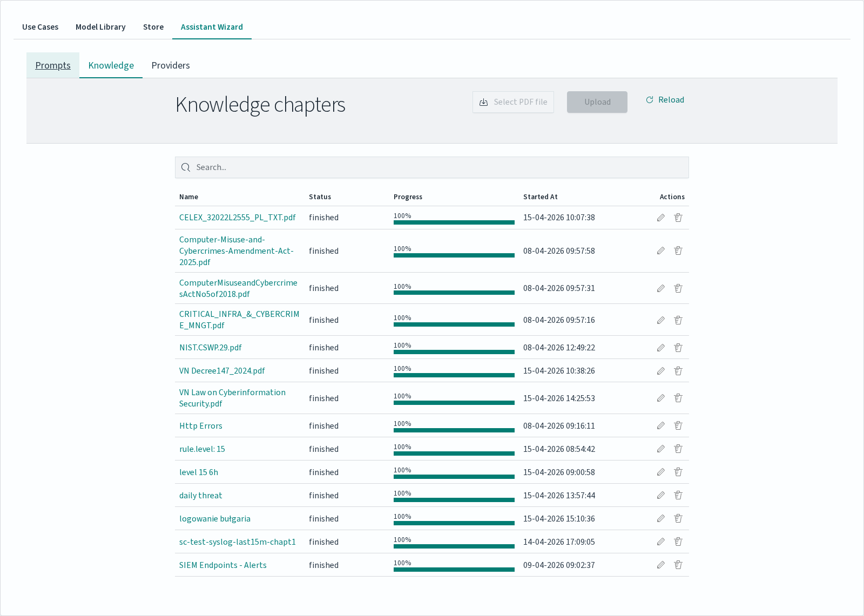Click the SIEM Endpoints progress bar
Screen dimensions: 864x616
(454, 570)
